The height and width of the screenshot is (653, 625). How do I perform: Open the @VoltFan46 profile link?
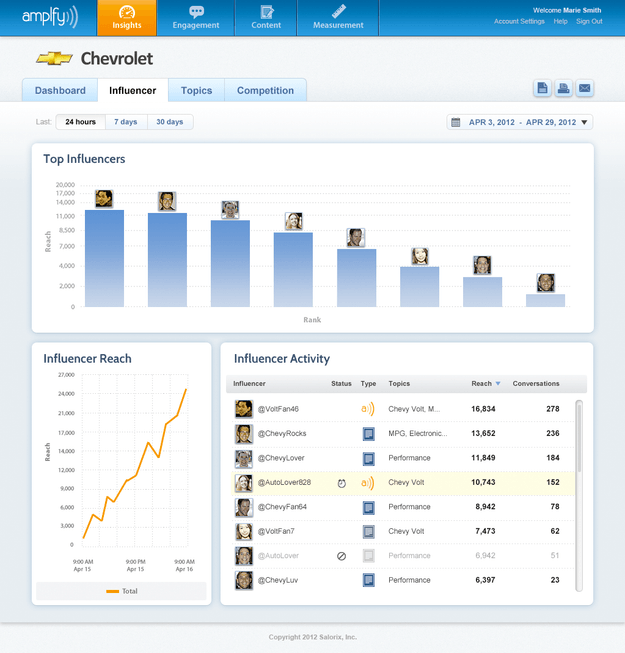point(278,409)
